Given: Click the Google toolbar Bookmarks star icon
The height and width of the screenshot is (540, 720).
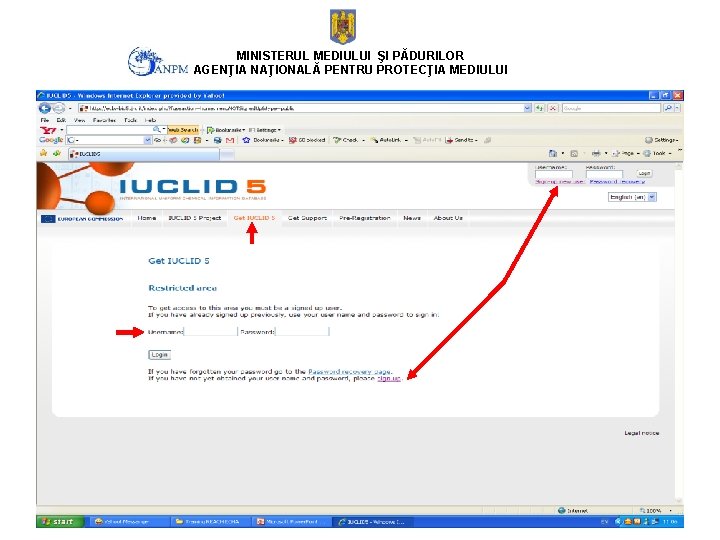Looking at the screenshot, I should click(246, 140).
